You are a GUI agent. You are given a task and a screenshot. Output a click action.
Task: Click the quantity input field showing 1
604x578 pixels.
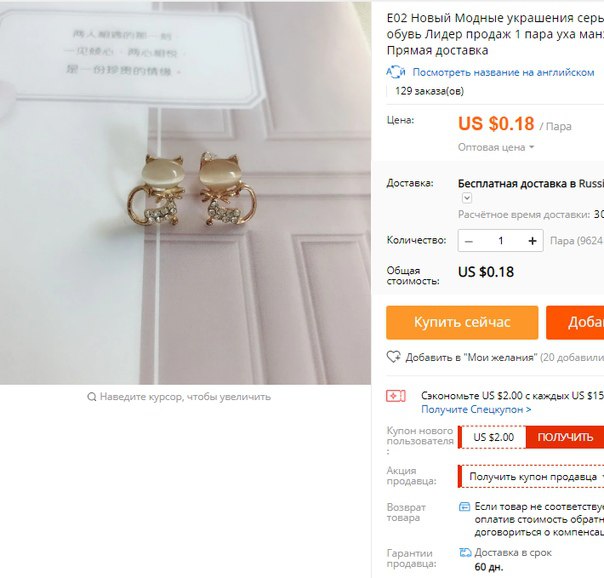[501, 241]
